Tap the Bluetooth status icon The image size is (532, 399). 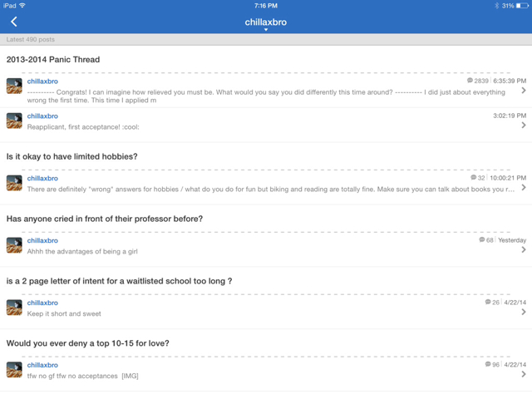tap(497, 6)
